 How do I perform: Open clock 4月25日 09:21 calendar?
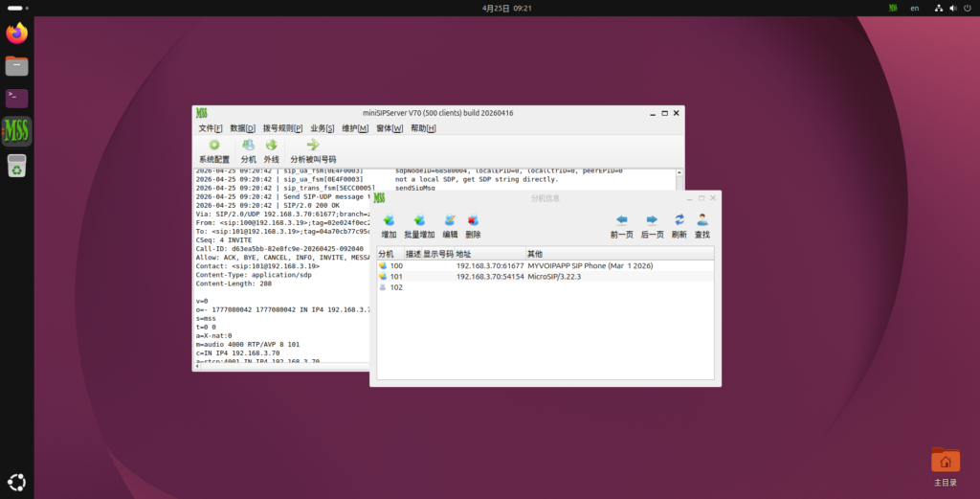pyautogui.click(x=507, y=8)
